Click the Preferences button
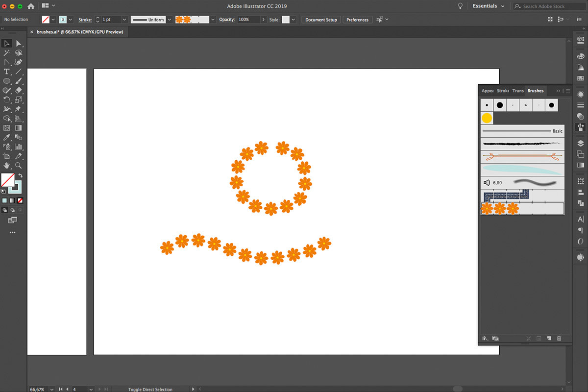The height and width of the screenshot is (392, 588). point(357,20)
